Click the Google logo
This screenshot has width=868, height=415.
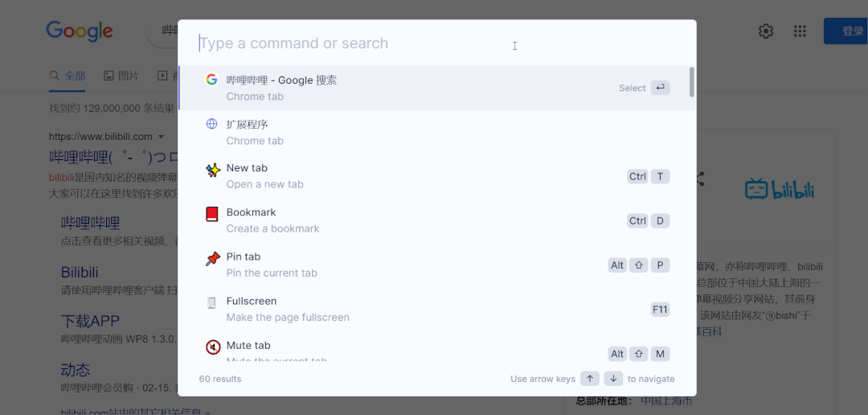79,31
